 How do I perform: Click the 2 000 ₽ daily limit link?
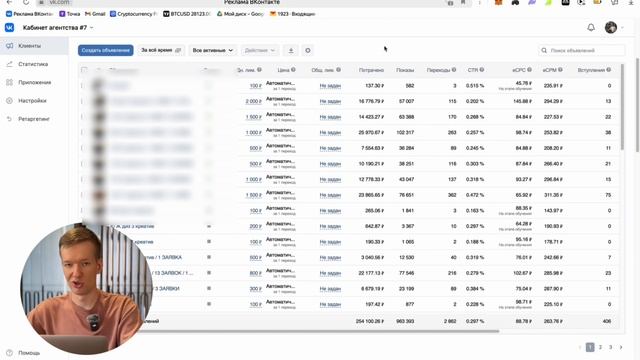[253, 101]
